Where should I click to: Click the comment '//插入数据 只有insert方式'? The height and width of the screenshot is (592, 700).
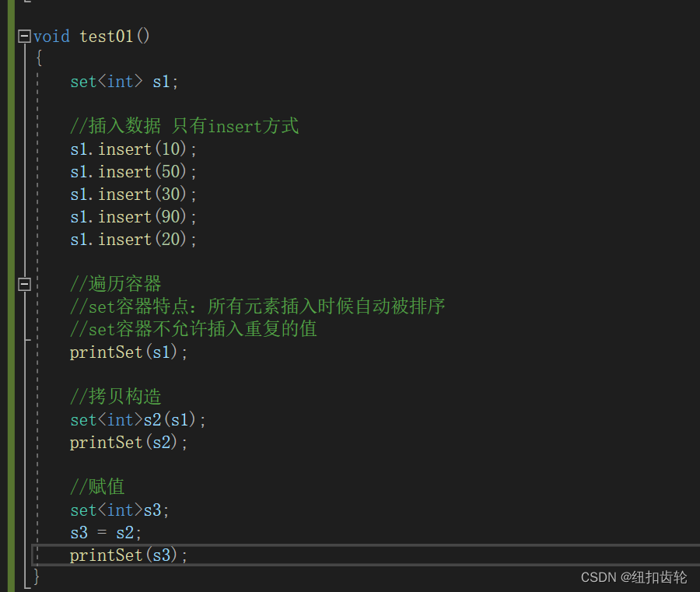pos(184,126)
